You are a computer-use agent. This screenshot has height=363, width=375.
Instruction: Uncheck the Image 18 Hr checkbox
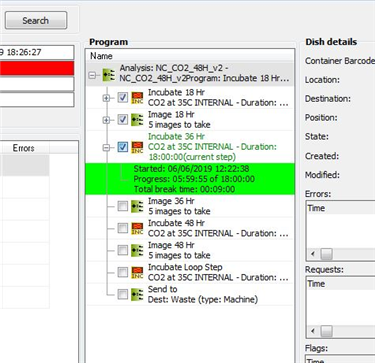pyautogui.click(x=123, y=120)
